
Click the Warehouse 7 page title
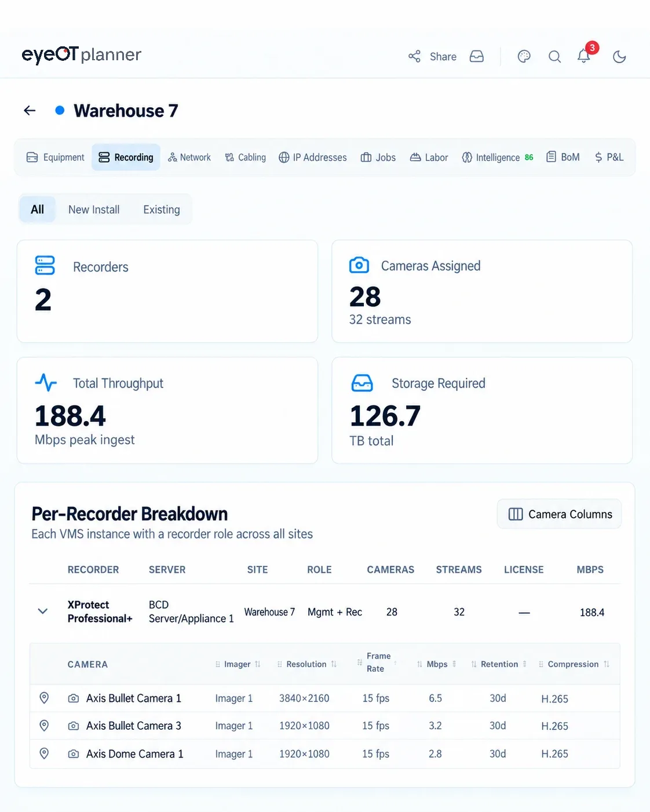(126, 110)
